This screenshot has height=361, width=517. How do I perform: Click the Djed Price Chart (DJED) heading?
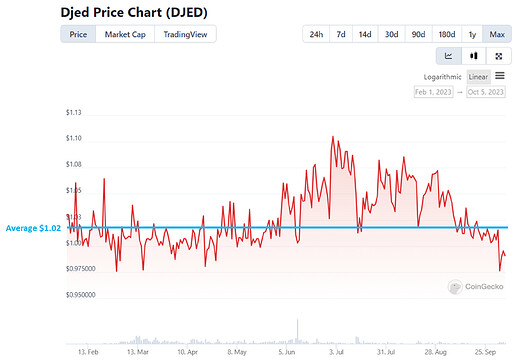(134, 12)
